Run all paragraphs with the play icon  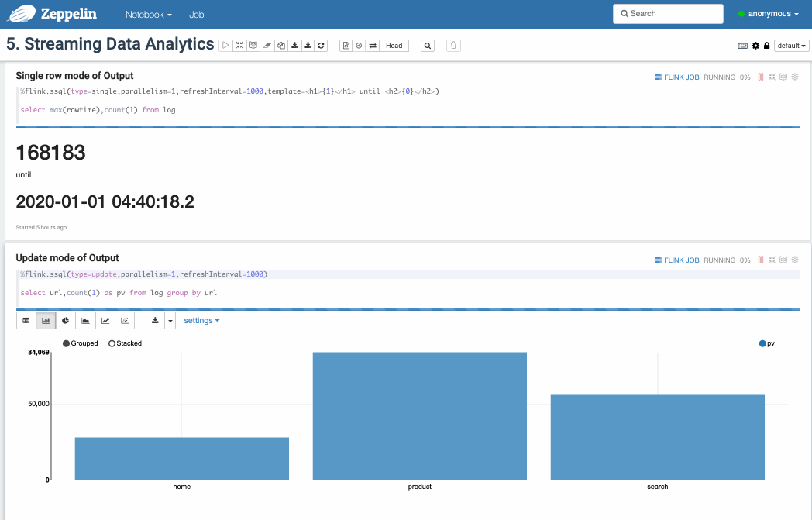click(225, 46)
